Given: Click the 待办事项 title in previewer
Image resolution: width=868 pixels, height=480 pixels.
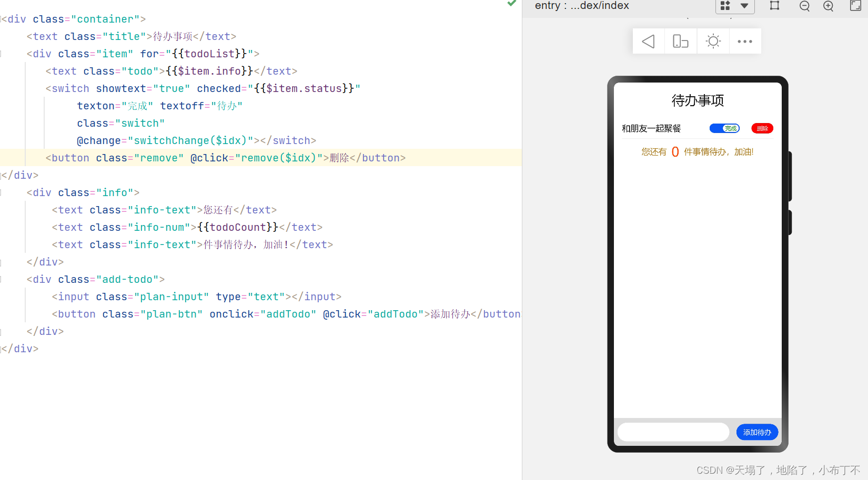Looking at the screenshot, I should (698, 100).
